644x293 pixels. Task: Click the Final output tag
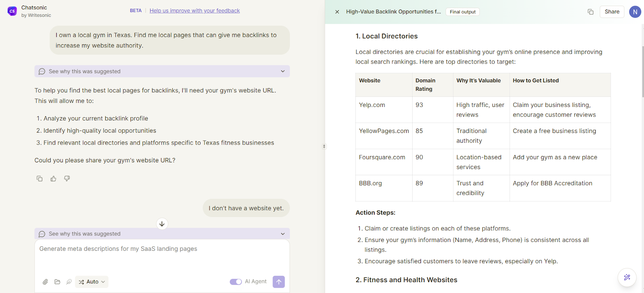(462, 12)
